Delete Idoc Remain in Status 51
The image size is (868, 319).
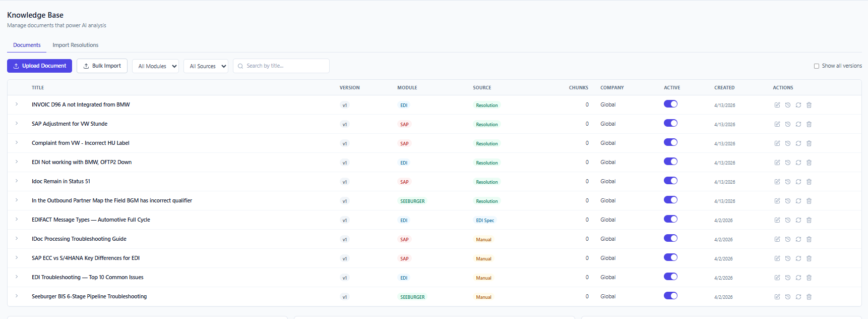(x=809, y=182)
